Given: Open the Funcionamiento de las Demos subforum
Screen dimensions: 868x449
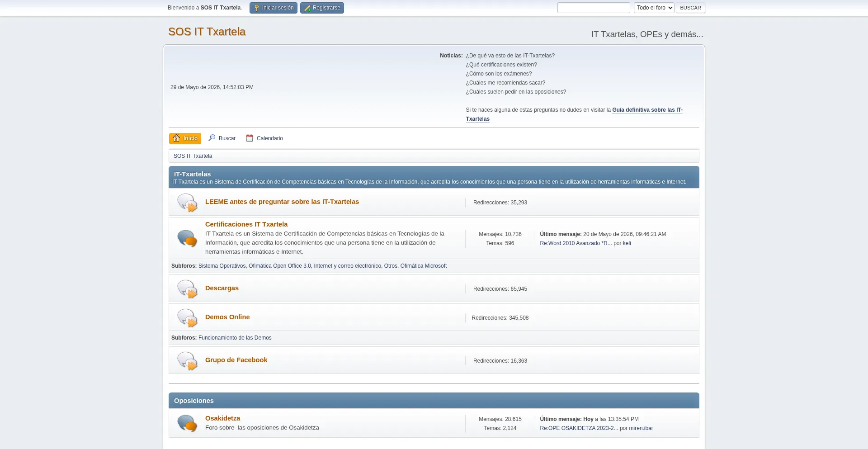Looking at the screenshot, I should [x=235, y=338].
